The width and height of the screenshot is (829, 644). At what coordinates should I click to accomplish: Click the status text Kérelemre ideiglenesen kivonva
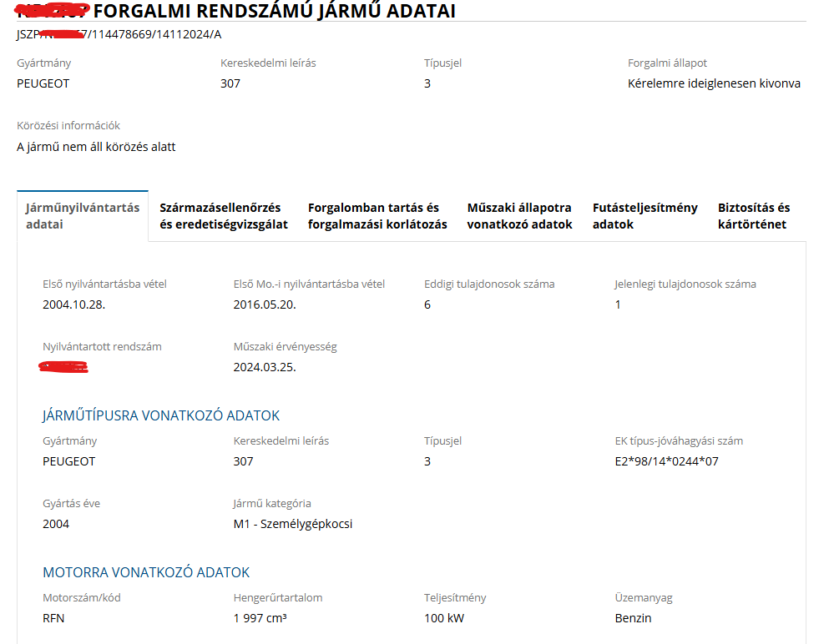(x=714, y=83)
